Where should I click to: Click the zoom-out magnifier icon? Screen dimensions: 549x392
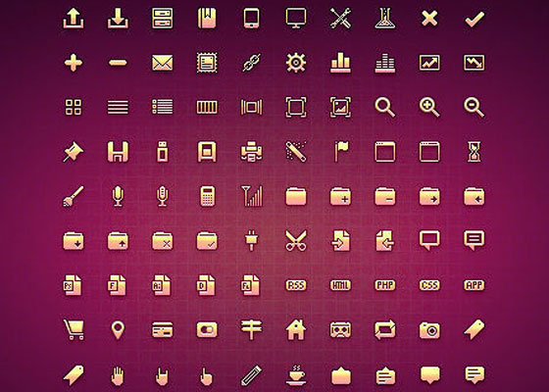coord(474,108)
